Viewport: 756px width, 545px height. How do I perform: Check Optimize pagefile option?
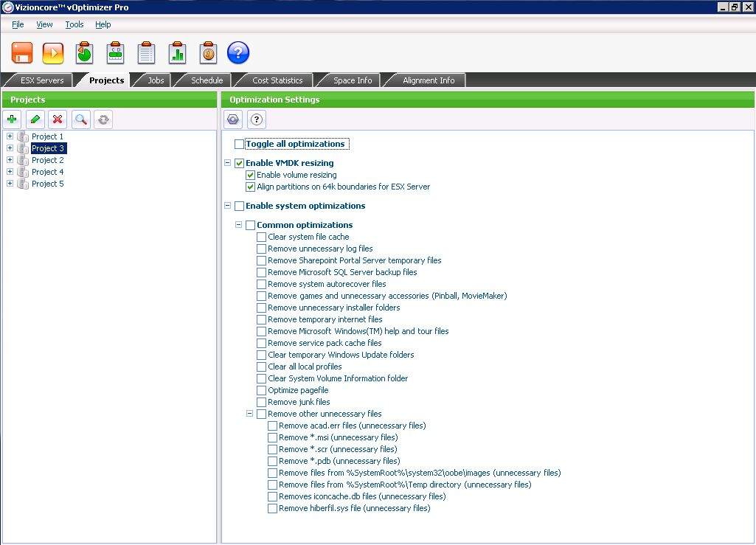(x=261, y=391)
